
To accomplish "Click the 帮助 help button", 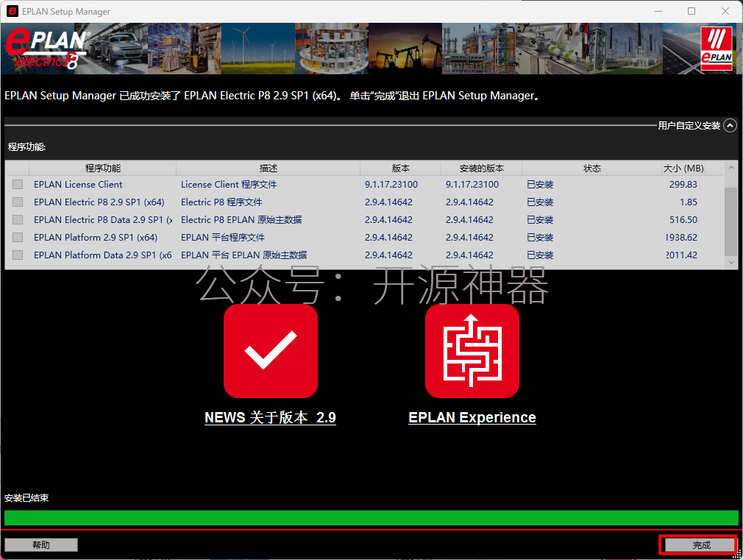I will (41, 545).
